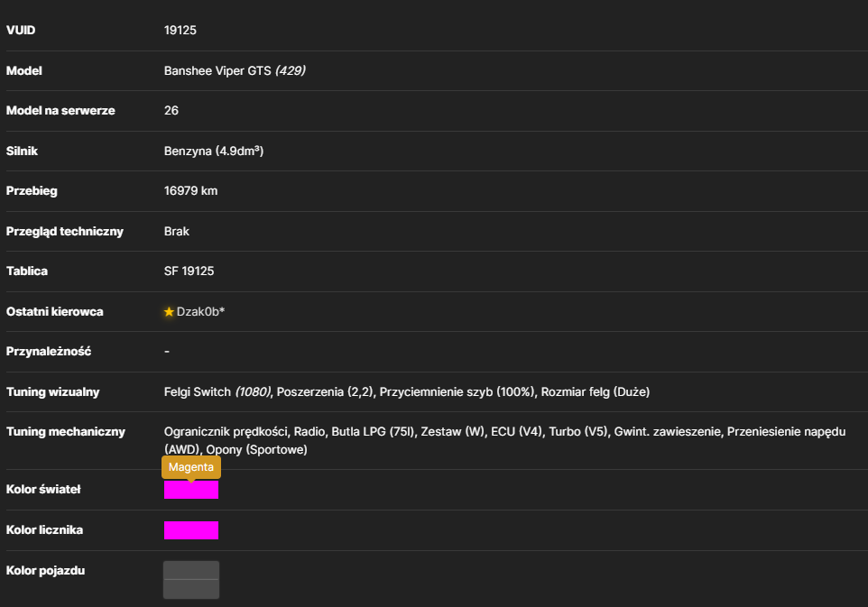Click the Tuning mechaniczny parts list

505,440
